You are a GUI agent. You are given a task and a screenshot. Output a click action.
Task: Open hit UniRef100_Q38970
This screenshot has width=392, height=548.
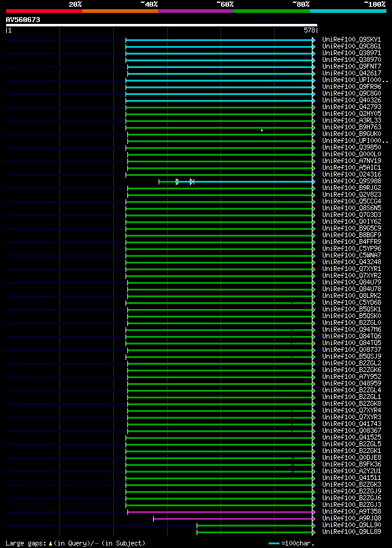(x=352, y=60)
